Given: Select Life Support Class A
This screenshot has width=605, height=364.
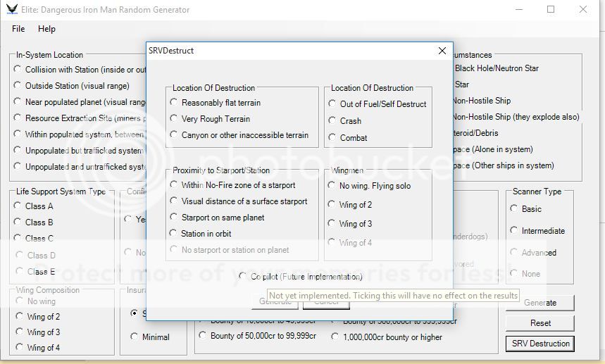Looking at the screenshot, I should pos(34,206).
